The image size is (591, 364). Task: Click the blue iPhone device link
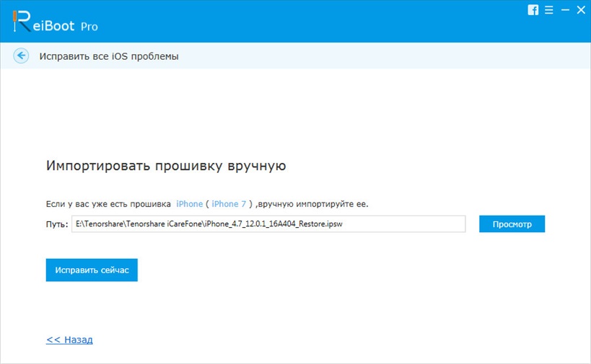tap(189, 204)
